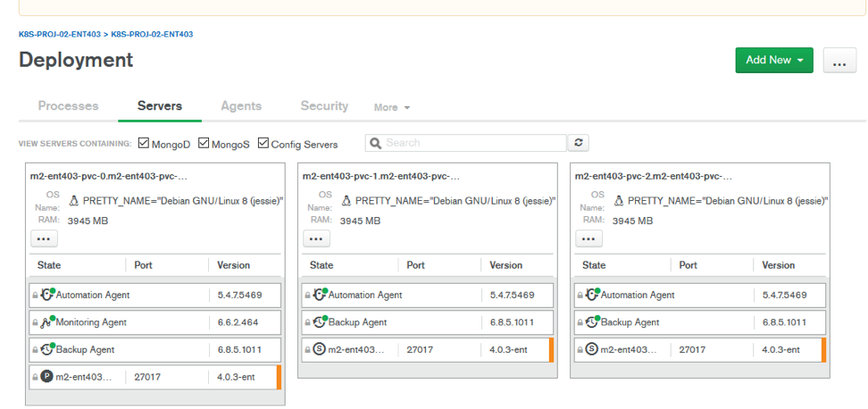Click Monitoring Agent icon in first server card
Image resolution: width=868 pixels, height=409 pixels.
47,322
